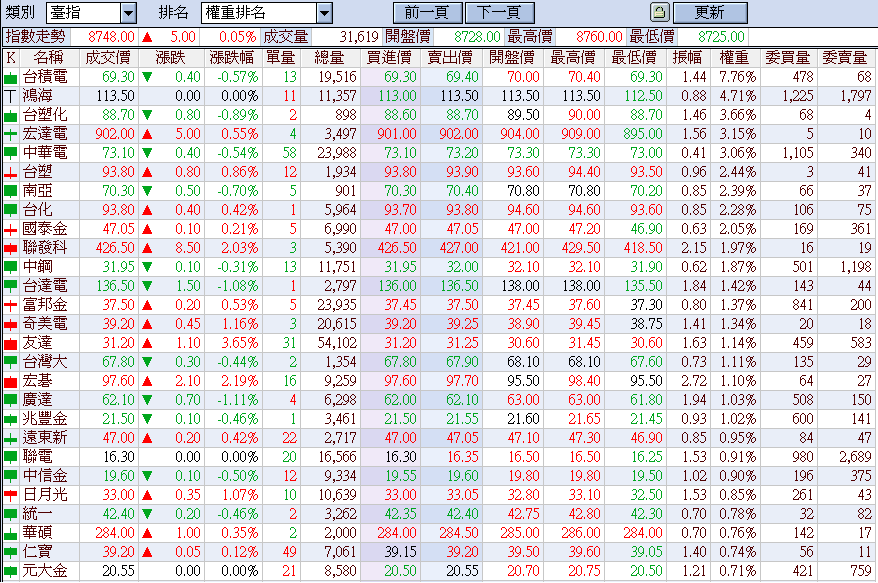The width and height of the screenshot is (878, 583).
Task: Select the stock name 華碩
Action: tap(38, 533)
